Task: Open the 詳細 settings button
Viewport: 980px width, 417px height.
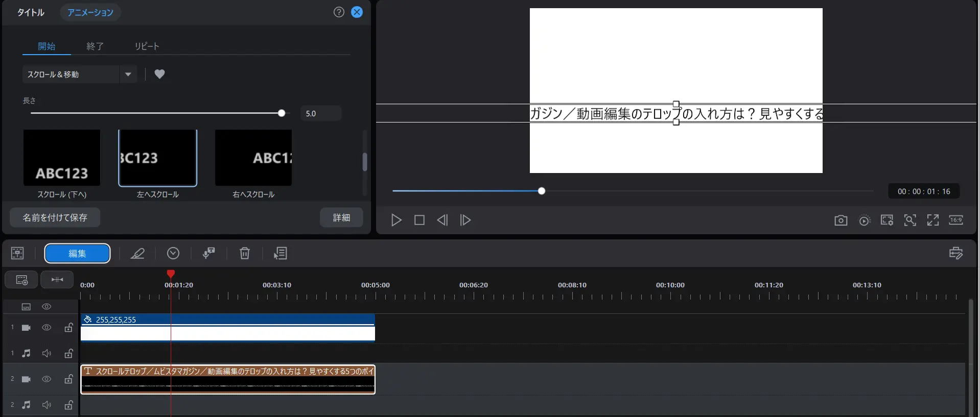Action: (x=341, y=217)
